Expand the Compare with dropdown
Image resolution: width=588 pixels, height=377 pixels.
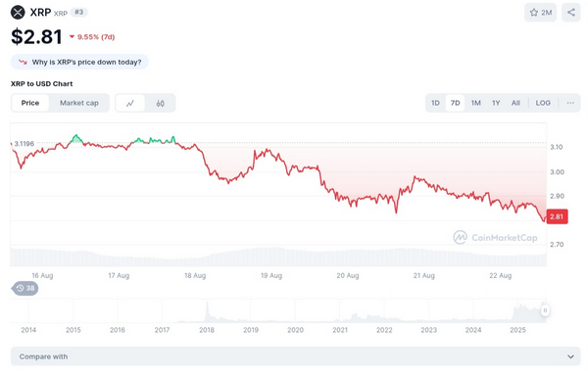point(296,356)
